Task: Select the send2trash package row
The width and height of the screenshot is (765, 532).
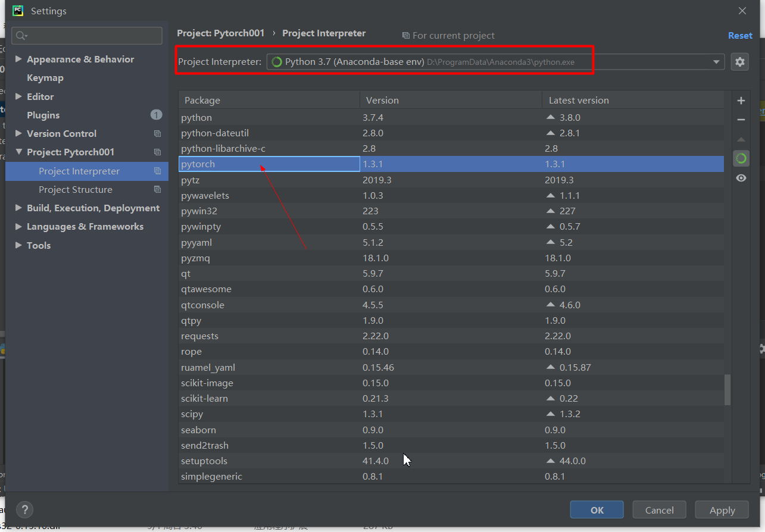Action: pos(451,445)
